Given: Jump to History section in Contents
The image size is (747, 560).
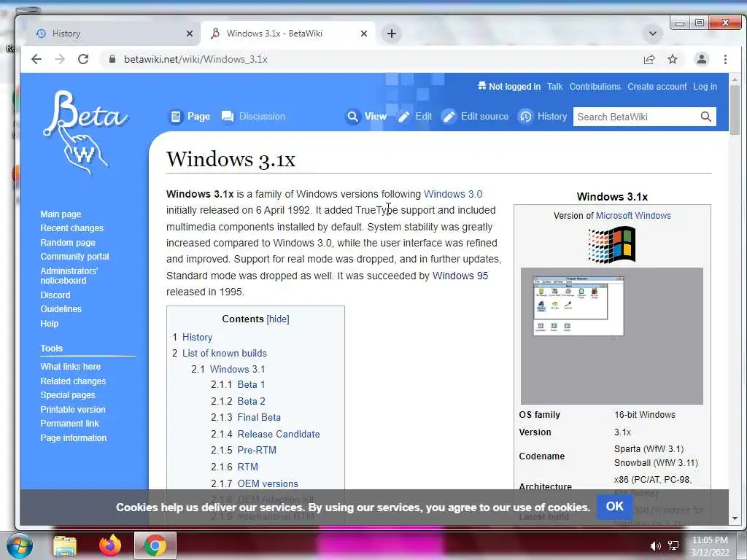Looking at the screenshot, I should [x=197, y=337].
